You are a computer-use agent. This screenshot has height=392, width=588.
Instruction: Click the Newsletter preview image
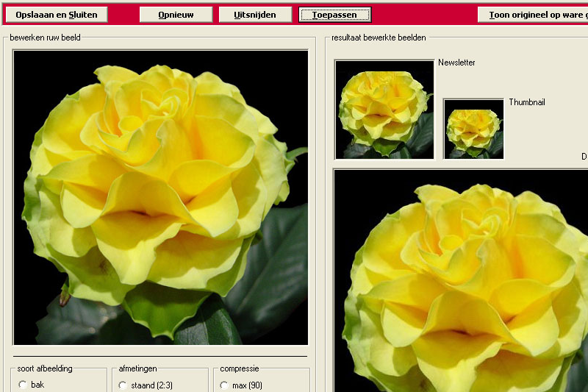coord(384,110)
